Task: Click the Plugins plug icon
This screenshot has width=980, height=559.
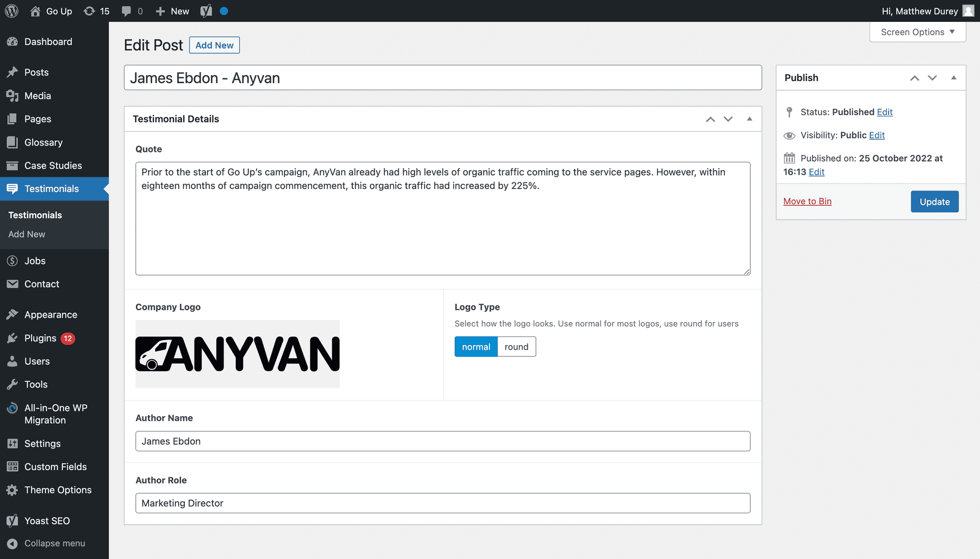Action: (12, 338)
